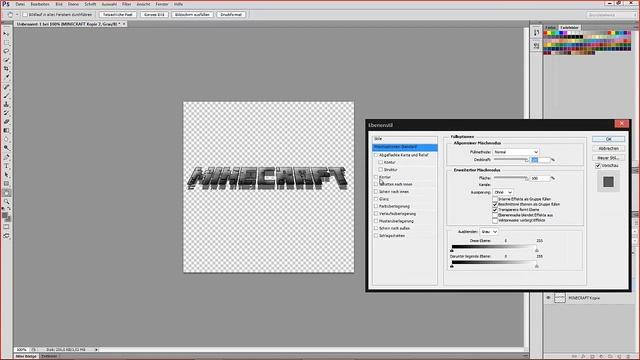Change screen mode icon in toolbar
640x360 pixels.
coord(6,236)
